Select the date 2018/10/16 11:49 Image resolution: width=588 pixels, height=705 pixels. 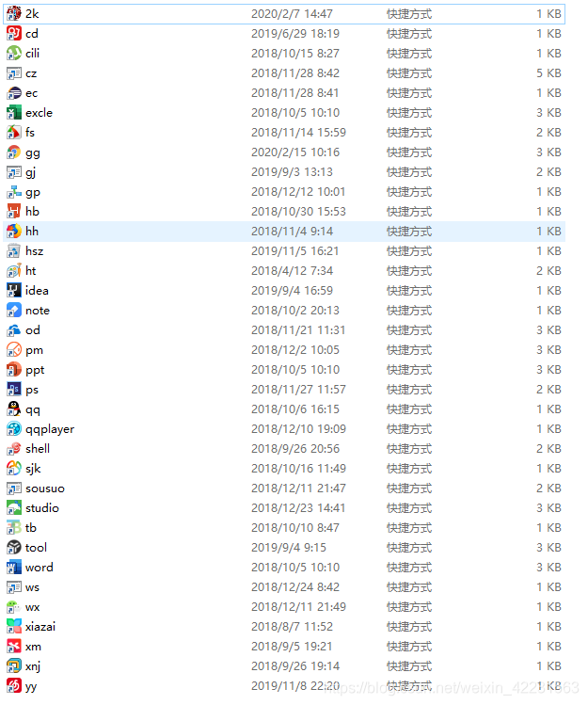tap(298, 469)
